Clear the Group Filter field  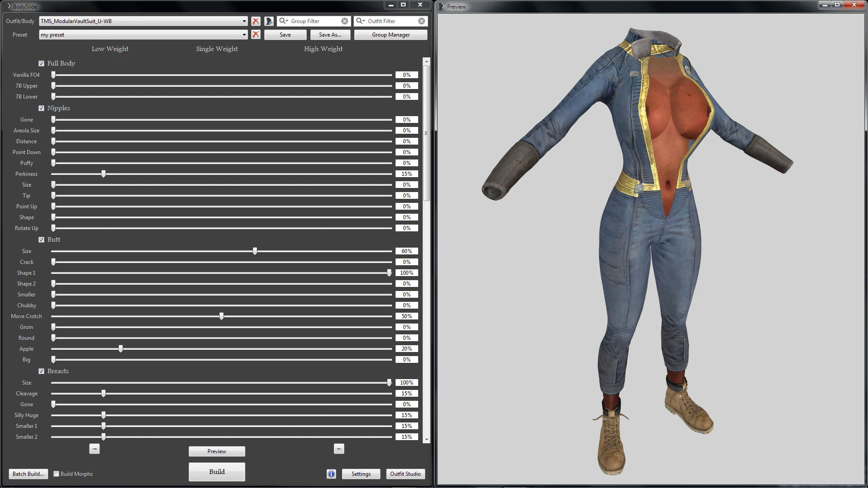point(345,21)
